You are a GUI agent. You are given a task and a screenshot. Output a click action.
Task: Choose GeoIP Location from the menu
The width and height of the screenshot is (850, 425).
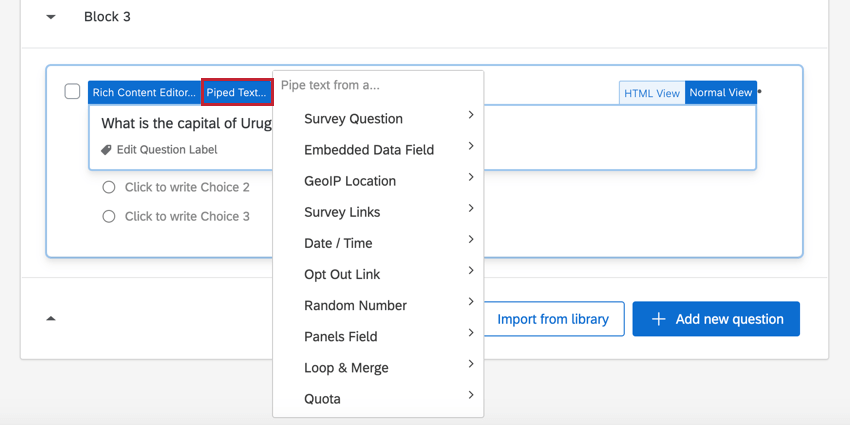coord(350,181)
